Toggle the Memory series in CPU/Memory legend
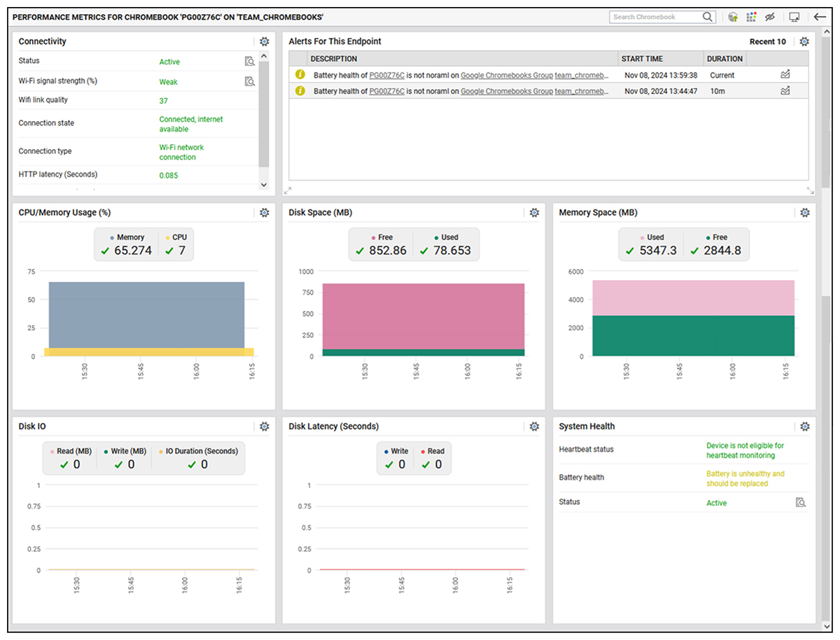 [127, 237]
